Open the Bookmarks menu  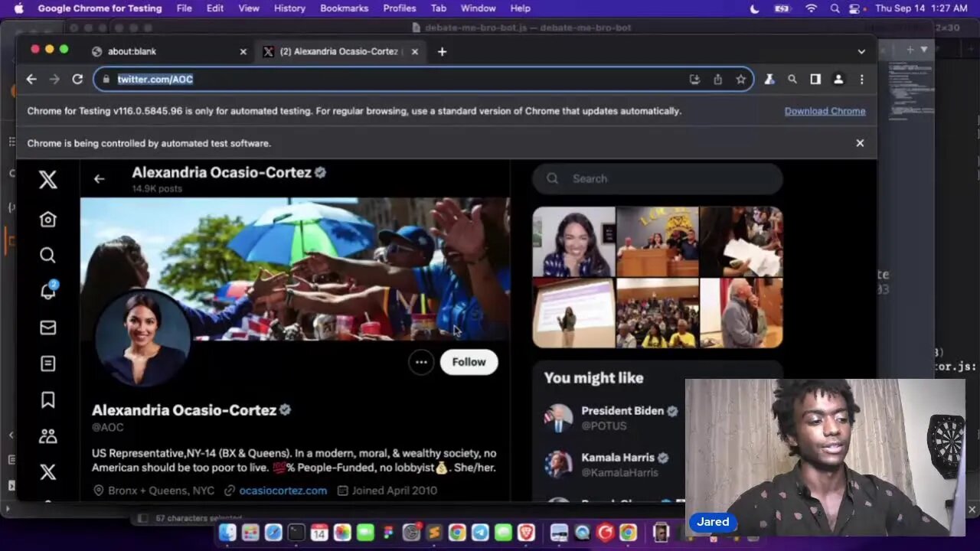tap(345, 8)
